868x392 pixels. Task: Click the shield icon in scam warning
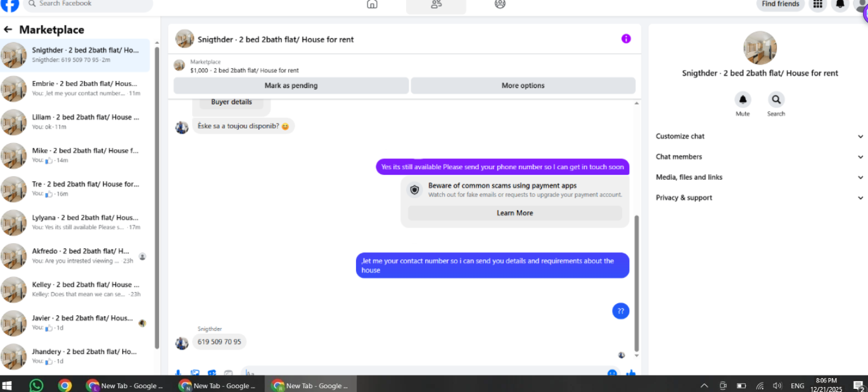coord(414,189)
